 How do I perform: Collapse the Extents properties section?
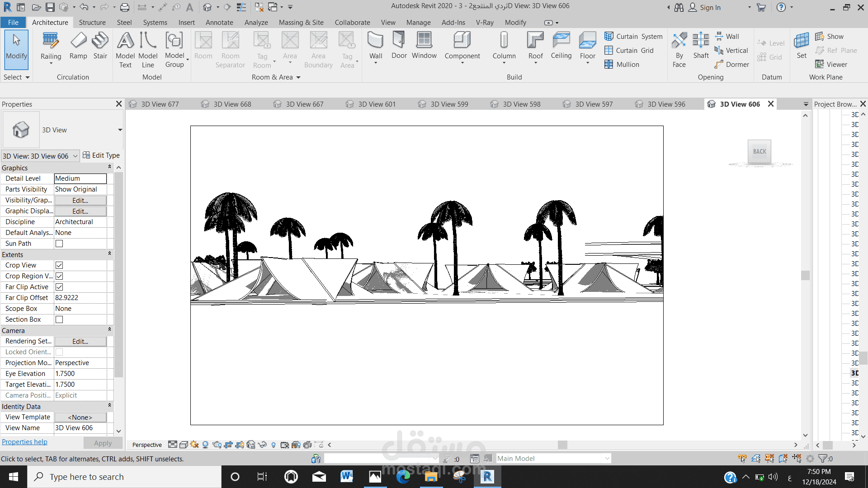click(109, 254)
